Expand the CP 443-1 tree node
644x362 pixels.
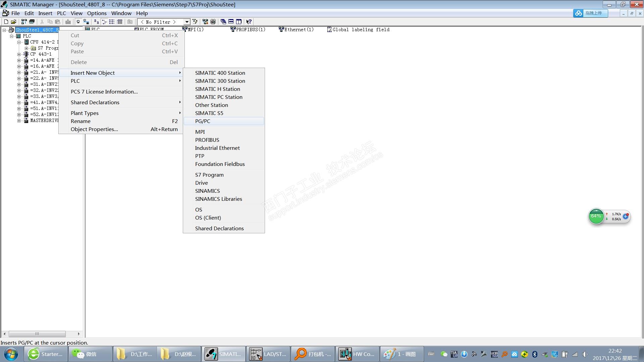[19, 54]
